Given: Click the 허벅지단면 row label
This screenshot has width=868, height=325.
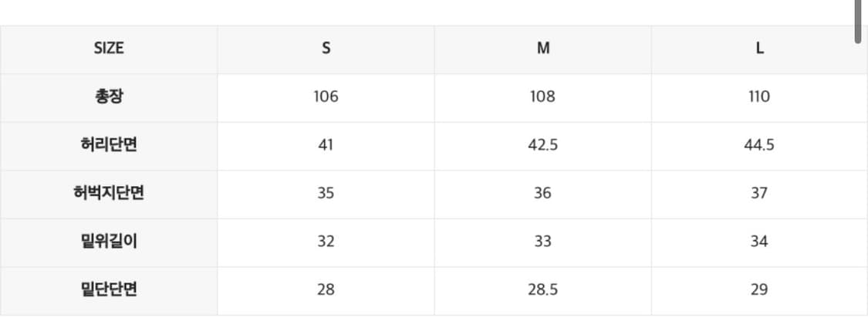Looking at the screenshot, I should 109,193.
